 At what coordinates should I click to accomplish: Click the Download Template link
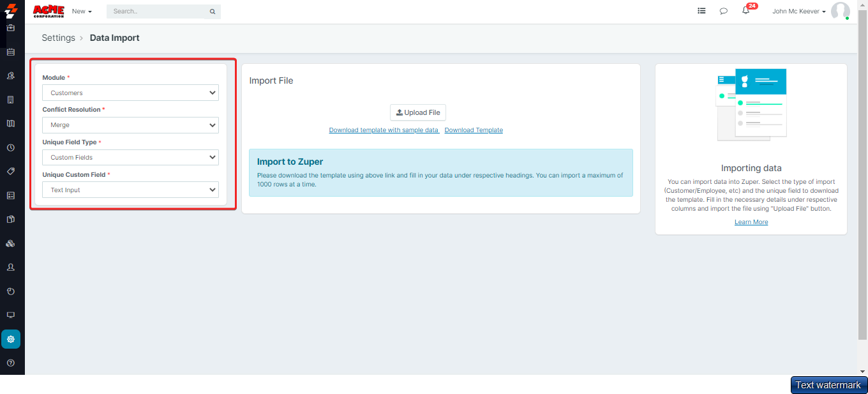474,130
